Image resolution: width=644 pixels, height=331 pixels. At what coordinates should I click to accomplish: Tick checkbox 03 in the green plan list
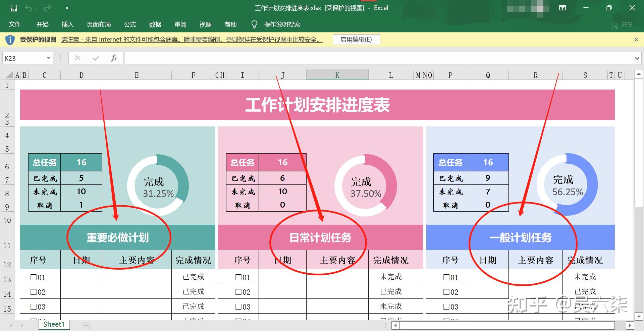[33, 307]
